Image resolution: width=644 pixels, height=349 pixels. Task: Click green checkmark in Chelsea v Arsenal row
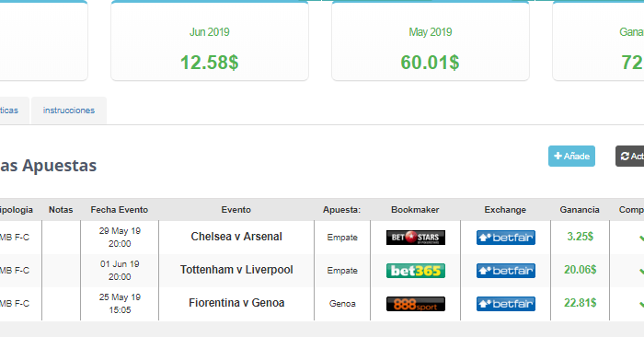coord(641,238)
